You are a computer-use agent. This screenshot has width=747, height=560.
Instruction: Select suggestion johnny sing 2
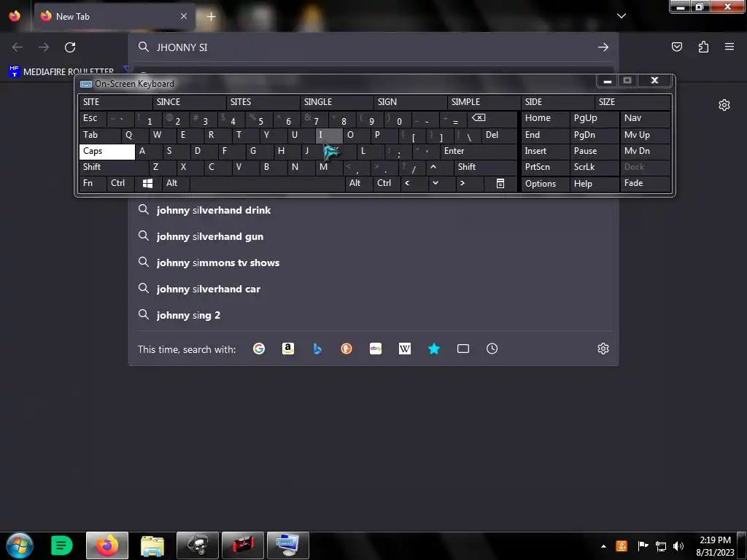pyautogui.click(x=373, y=315)
